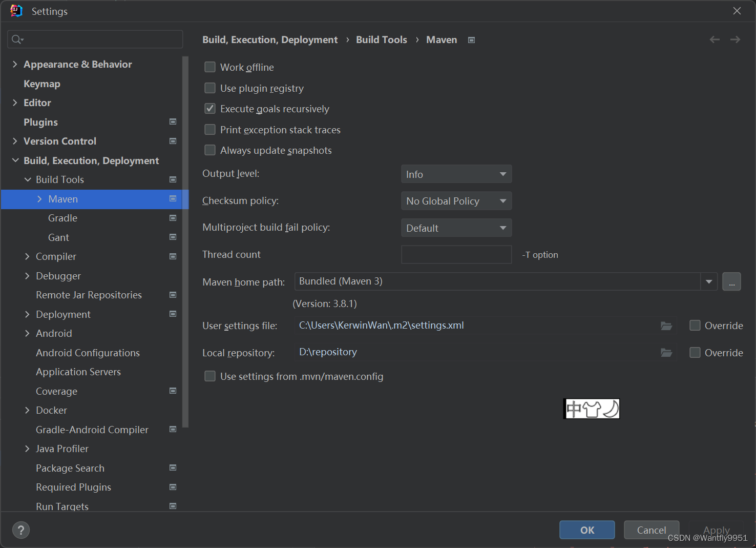Expand the Android tree node
The image size is (756, 548).
click(x=27, y=333)
